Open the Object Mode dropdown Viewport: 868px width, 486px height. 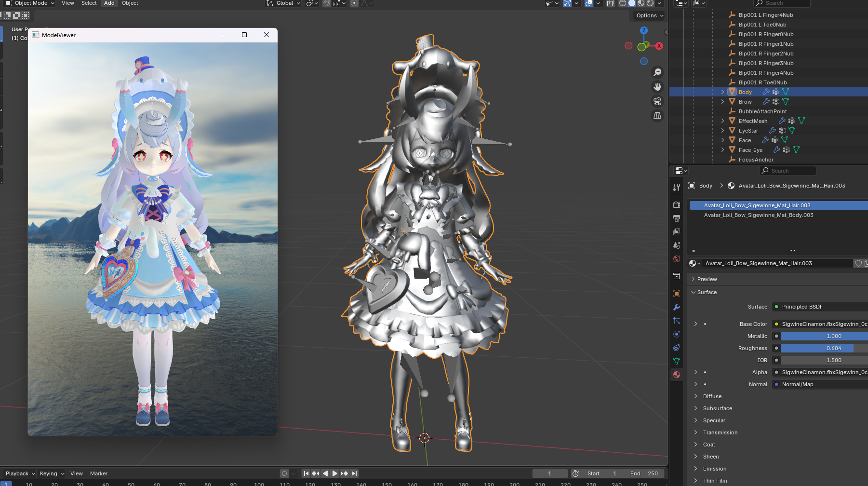tap(30, 3)
